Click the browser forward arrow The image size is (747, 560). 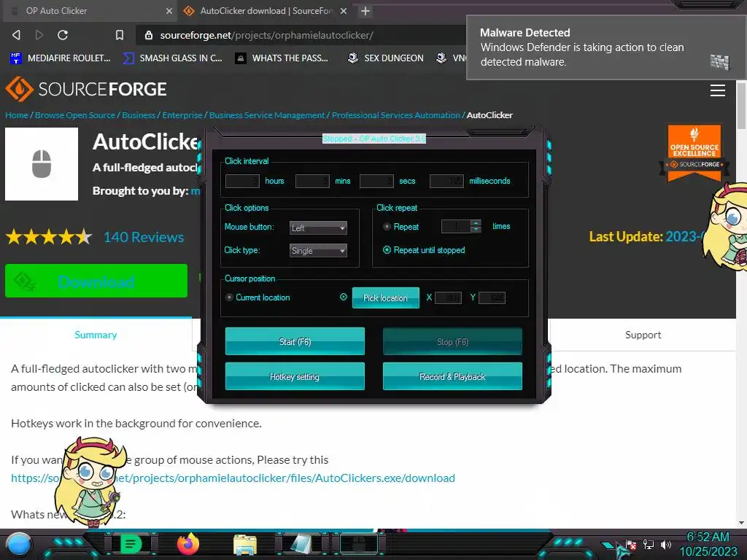[39, 35]
